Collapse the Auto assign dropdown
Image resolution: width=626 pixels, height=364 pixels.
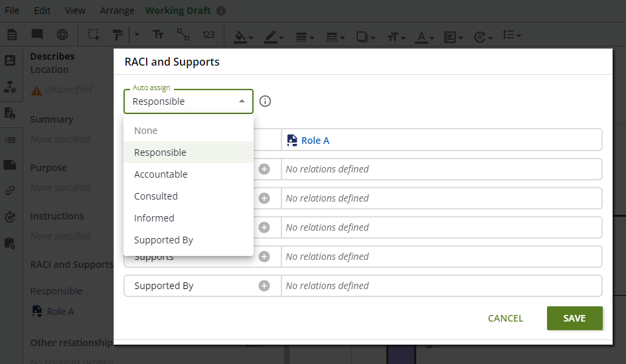pyautogui.click(x=242, y=101)
